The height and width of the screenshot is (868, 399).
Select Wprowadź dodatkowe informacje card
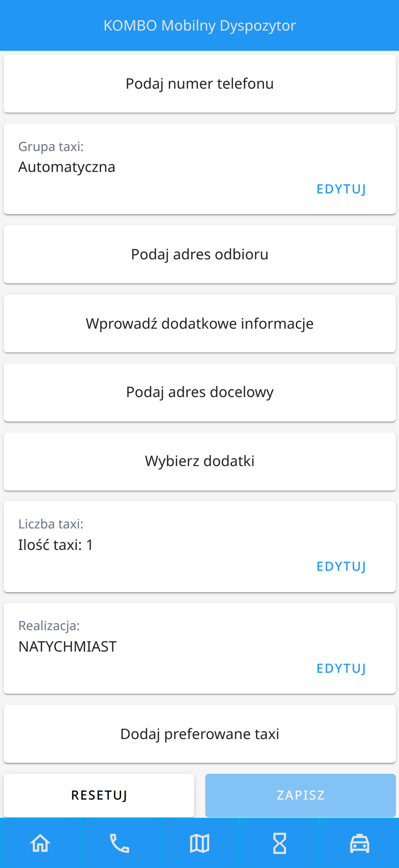tap(199, 323)
